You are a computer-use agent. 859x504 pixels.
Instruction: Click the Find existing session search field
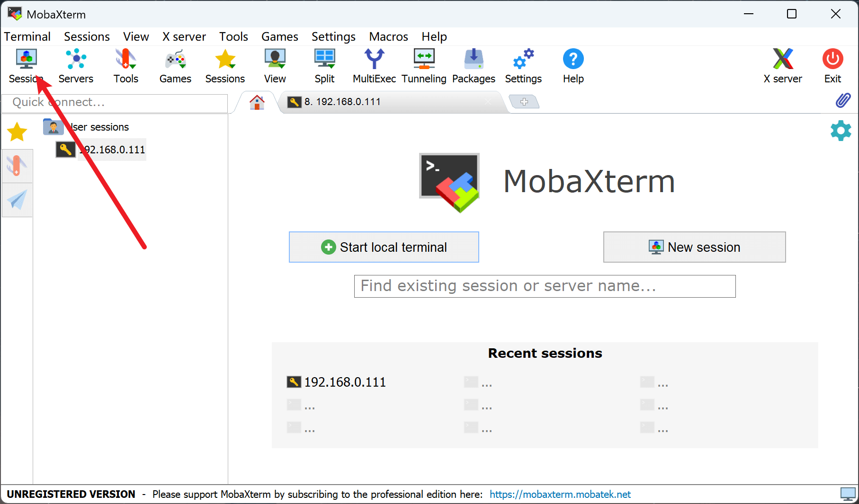click(545, 286)
